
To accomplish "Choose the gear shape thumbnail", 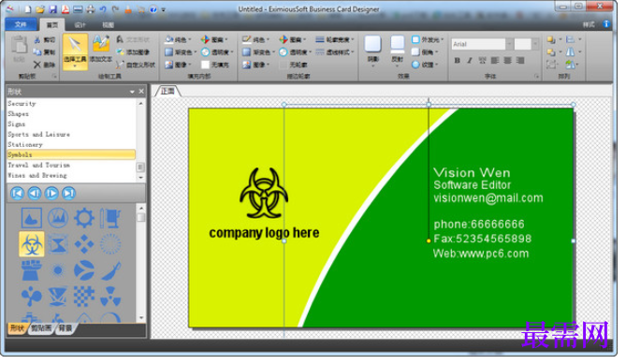I will tap(84, 218).
